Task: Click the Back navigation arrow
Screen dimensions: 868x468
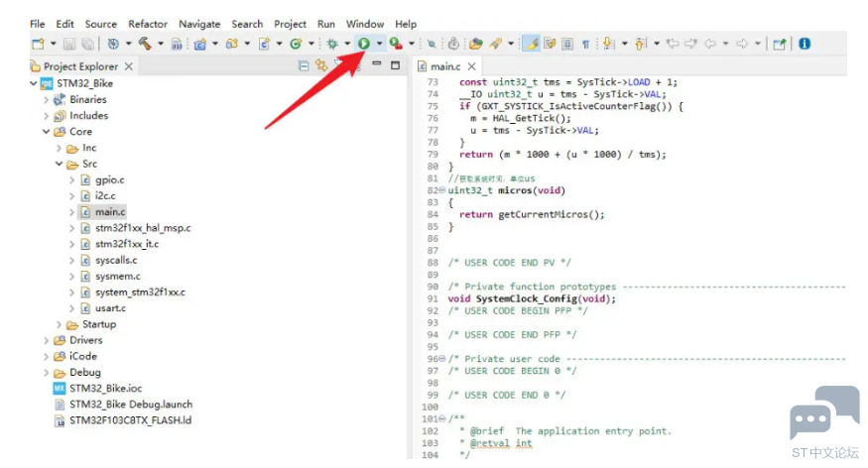Action: coord(710,44)
